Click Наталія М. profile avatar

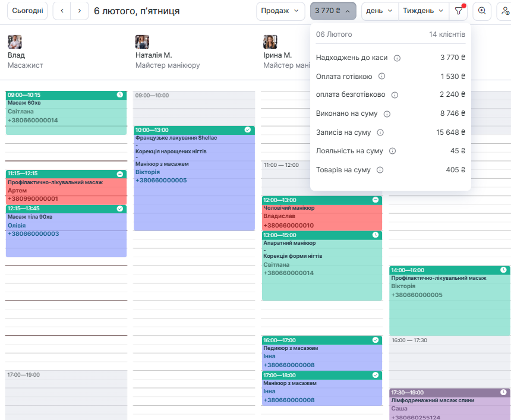click(x=142, y=42)
